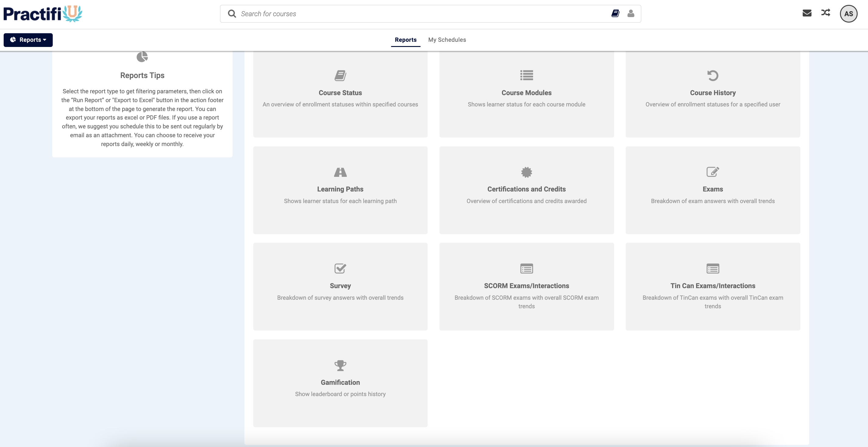Open the Gamification report title
Image resolution: width=868 pixels, height=447 pixels.
click(x=340, y=382)
